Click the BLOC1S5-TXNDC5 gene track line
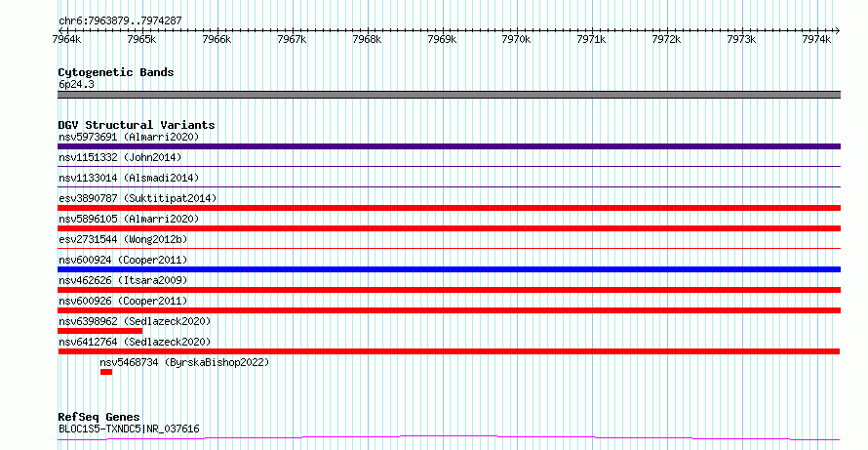This screenshot has width=868, height=450. 449,438
